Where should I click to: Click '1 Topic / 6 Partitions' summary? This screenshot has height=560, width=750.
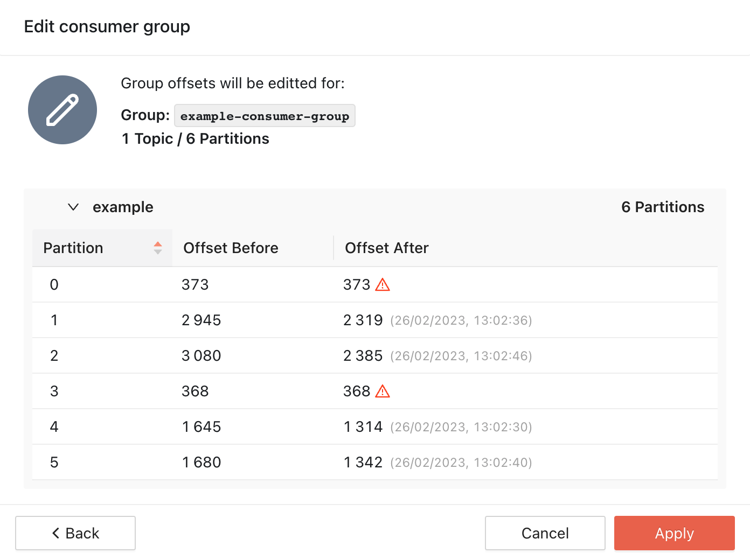(195, 139)
